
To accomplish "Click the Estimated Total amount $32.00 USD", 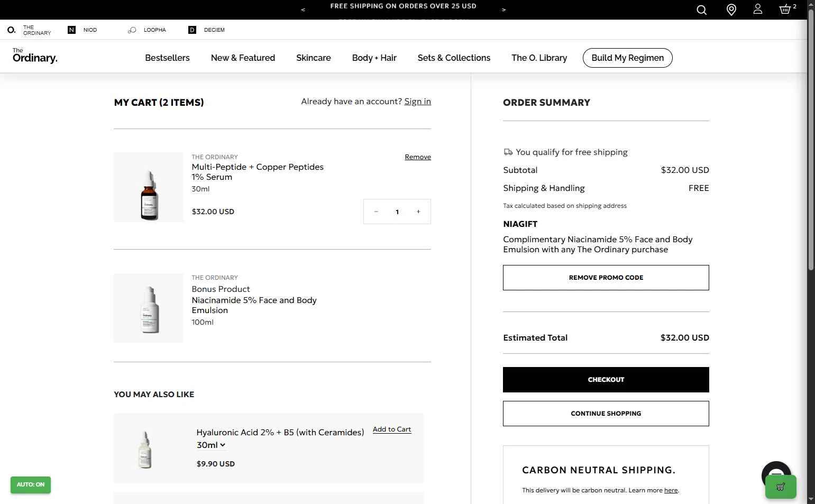I will pyautogui.click(x=684, y=337).
